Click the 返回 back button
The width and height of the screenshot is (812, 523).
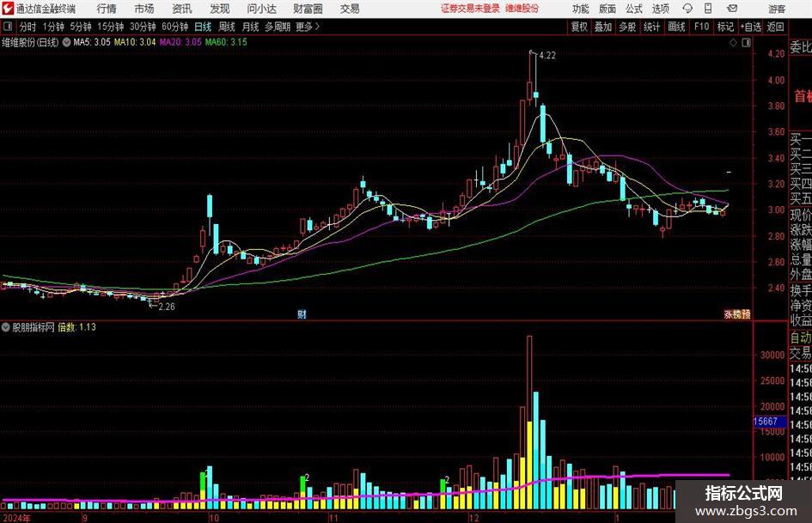(775, 27)
